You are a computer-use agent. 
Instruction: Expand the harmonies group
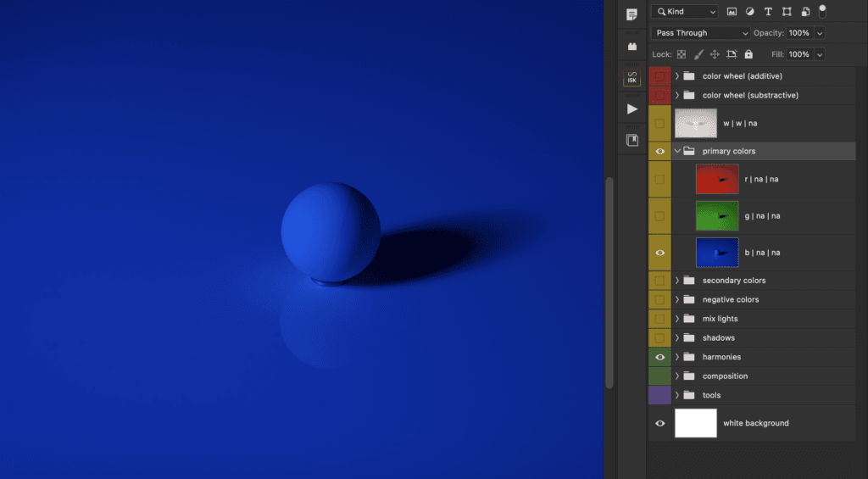(677, 357)
